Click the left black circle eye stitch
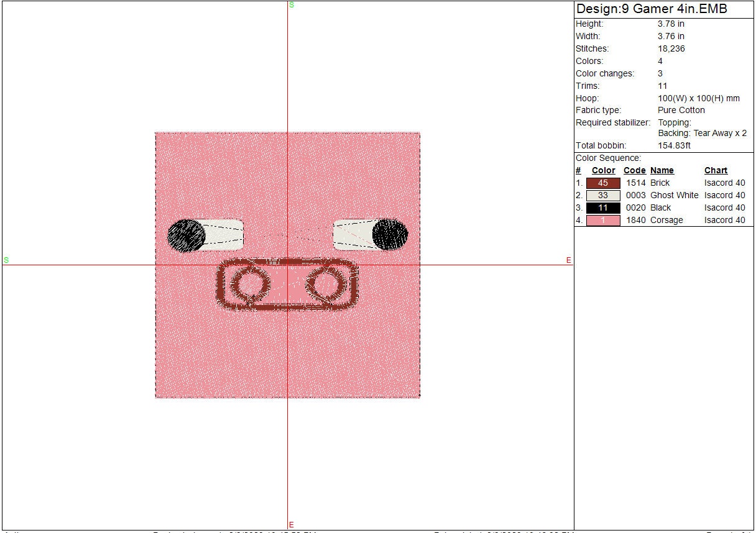The height and width of the screenshot is (533, 756). click(x=186, y=235)
